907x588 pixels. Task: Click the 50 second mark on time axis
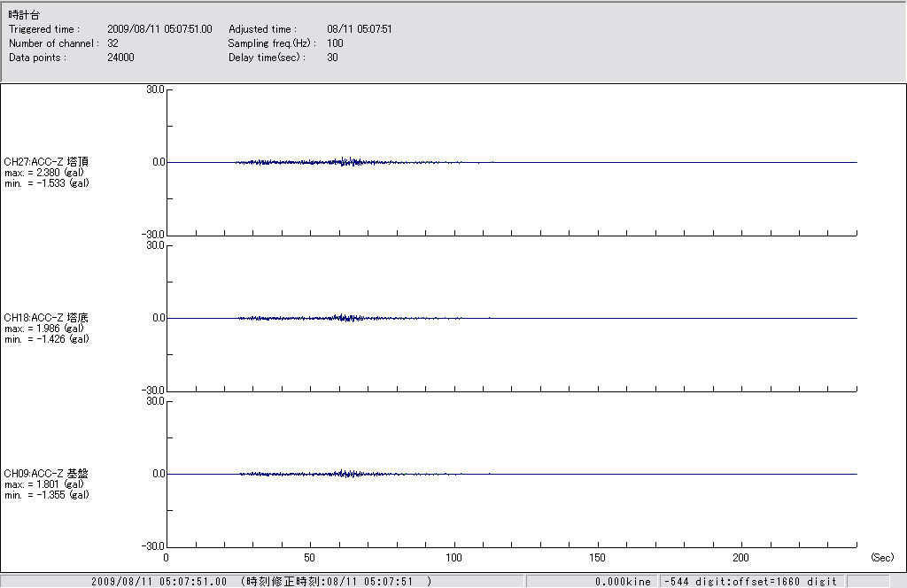pos(310,558)
